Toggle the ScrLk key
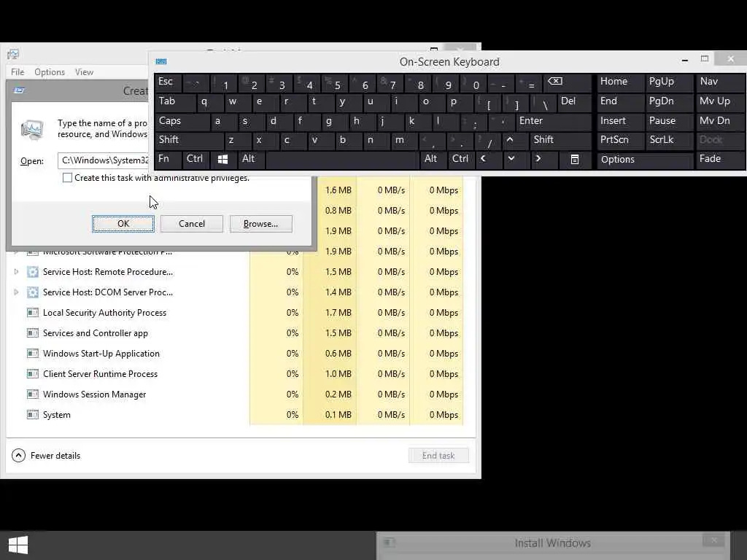Image resolution: width=747 pixels, height=560 pixels. point(669,140)
